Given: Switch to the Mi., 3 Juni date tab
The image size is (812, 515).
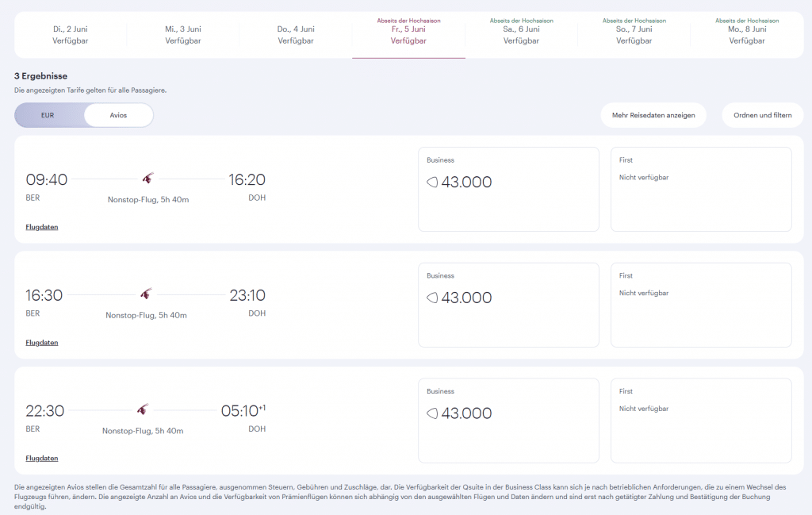Looking at the screenshot, I should (182, 34).
